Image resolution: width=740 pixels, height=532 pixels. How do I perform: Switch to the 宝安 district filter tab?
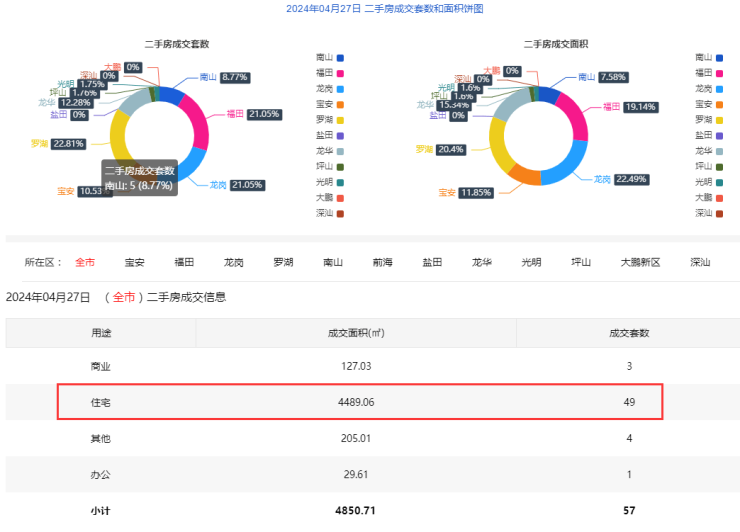[x=134, y=263]
